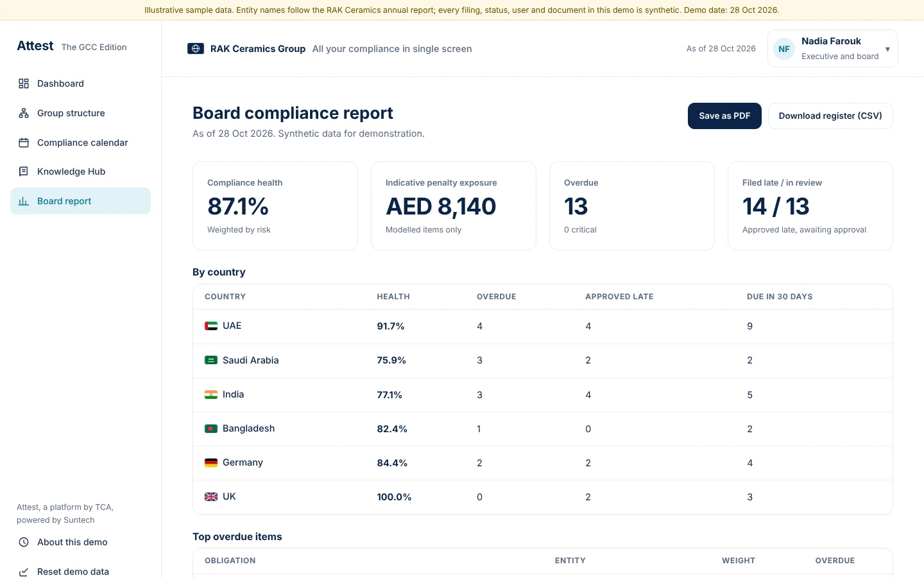Image resolution: width=924 pixels, height=578 pixels.
Task: Click the About this demo clock icon
Action: click(x=24, y=542)
